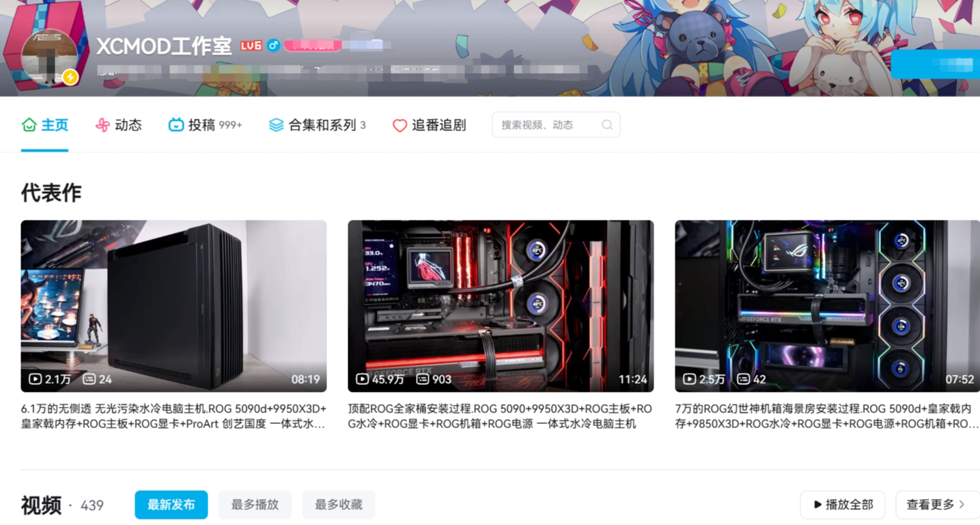
Task: Open the black case PC video thumbnail
Action: pyautogui.click(x=173, y=306)
